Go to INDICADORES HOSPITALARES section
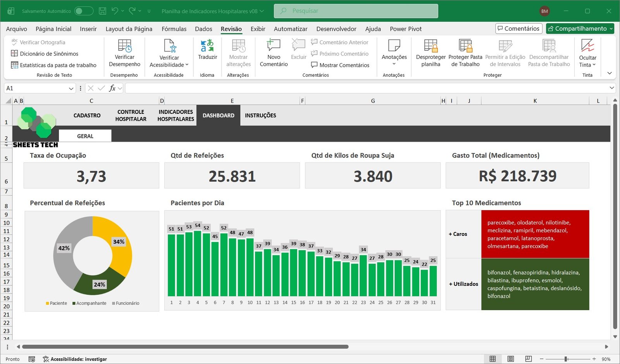The width and height of the screenshot is (620, 364). click(176, 115)
